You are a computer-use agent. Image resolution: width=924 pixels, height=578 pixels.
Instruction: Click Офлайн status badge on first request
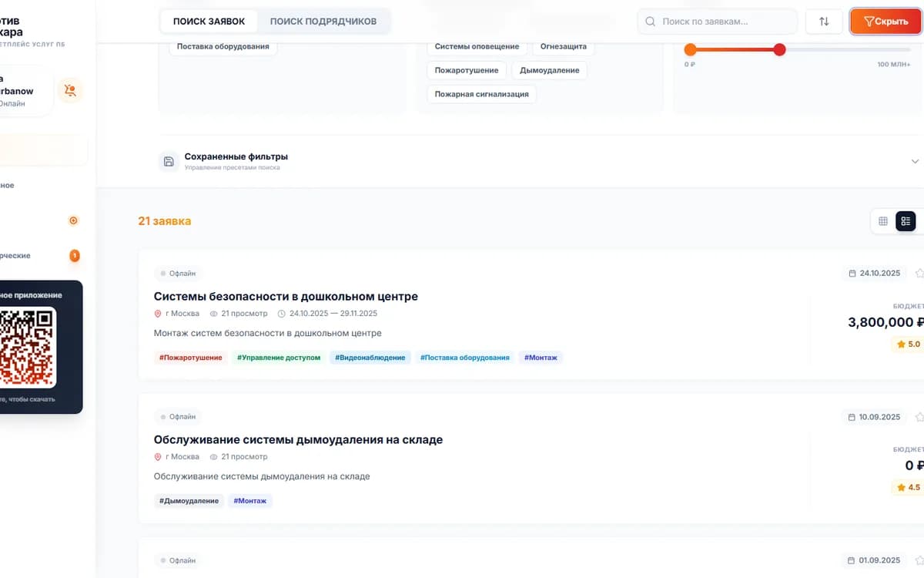point(178,274)
